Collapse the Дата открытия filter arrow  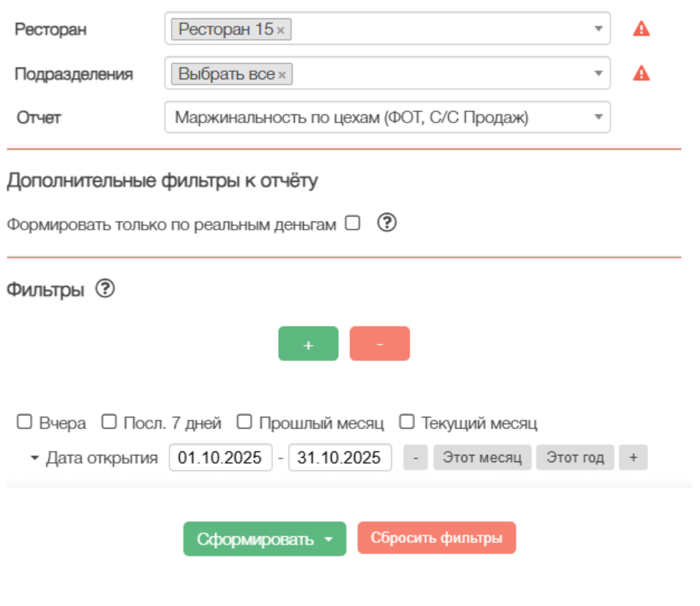click(x=34, y=459)
